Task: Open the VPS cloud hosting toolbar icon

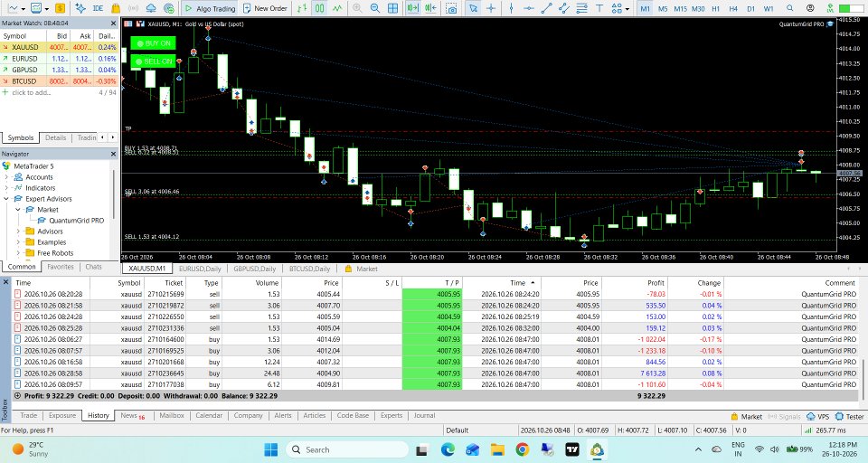Action: (x=151, y=8)
